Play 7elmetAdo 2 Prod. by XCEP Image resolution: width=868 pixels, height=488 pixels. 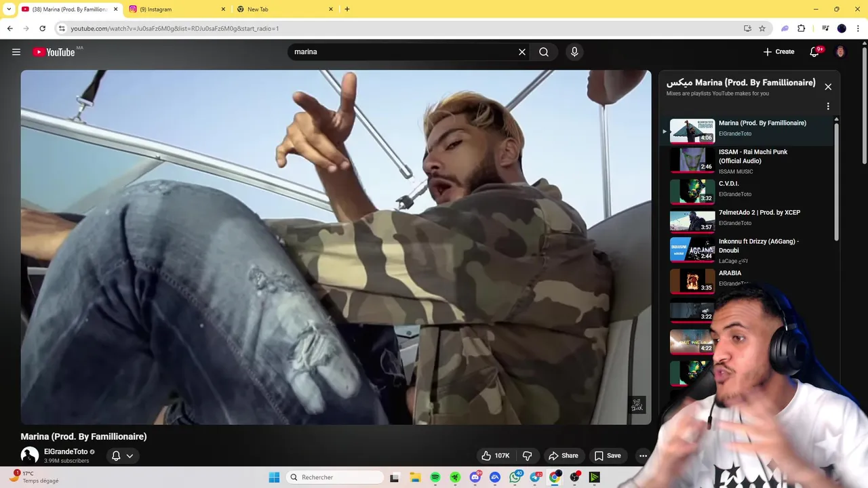click(749, 220)
